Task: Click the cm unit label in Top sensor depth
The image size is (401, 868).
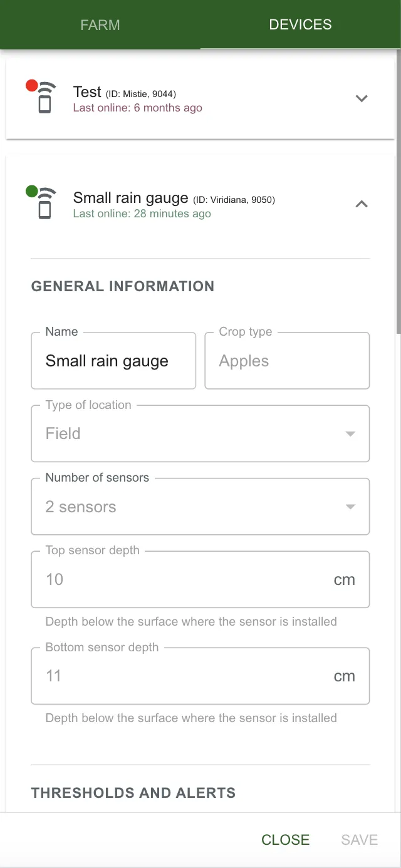Action: (344, 579)
